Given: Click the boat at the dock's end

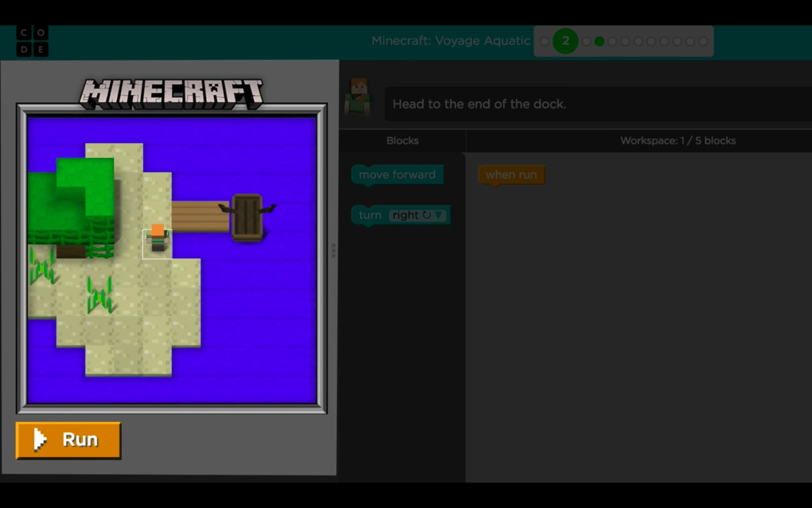Looking at the screenshot, I should pos(248,217).
